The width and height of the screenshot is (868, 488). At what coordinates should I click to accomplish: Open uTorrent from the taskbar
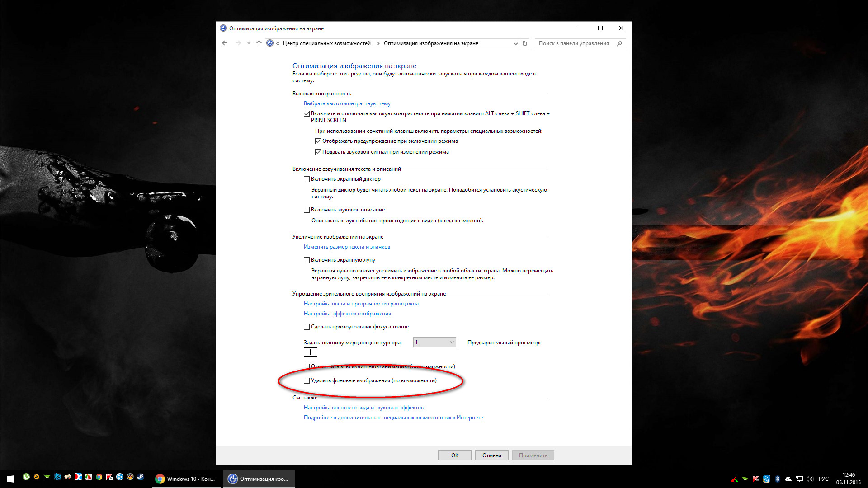pyautogui.click(x=26, y=477)
